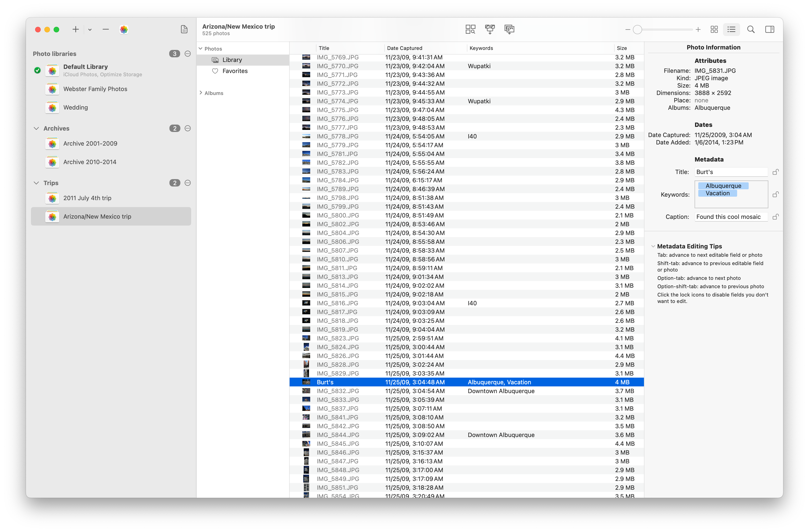Click the merge libraries toolbar icon
The width and height of the screenshot is (809, 532).
(490, 30)
